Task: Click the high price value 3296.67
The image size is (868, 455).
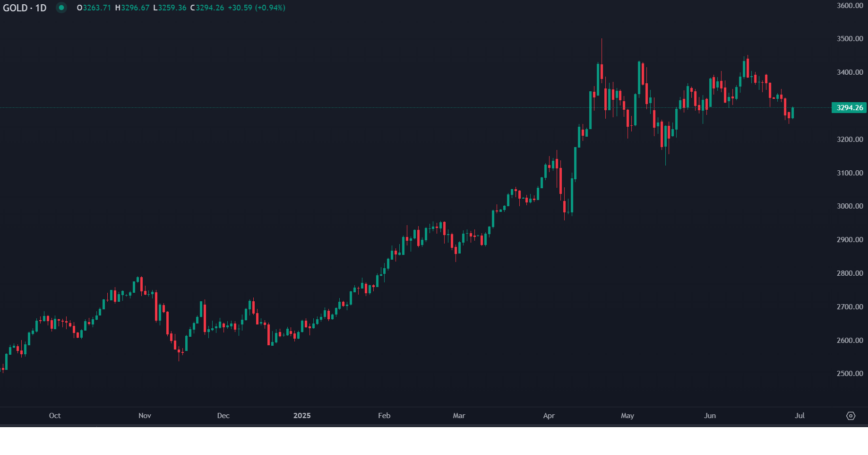Action: pos(135,8)
